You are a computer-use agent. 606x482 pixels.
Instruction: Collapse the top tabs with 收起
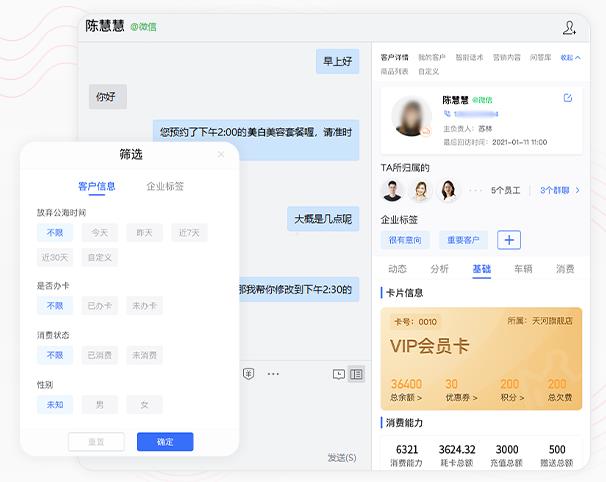pos(570,58)
